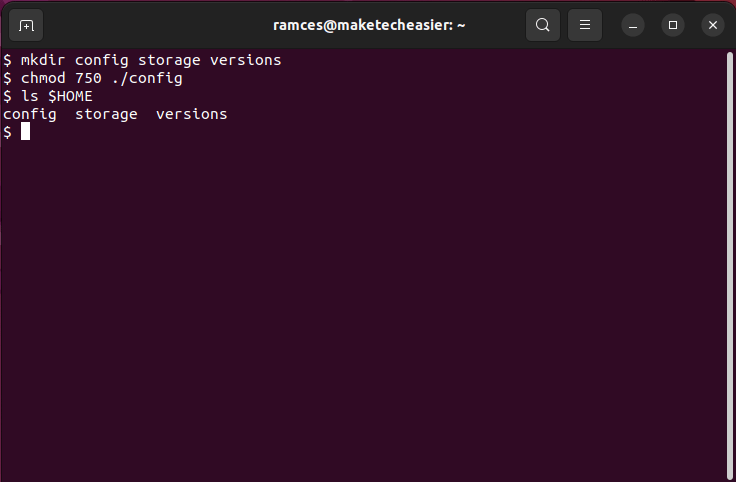736x482 pixels.
Task: Click the ls command word
Action: [29, 96]
